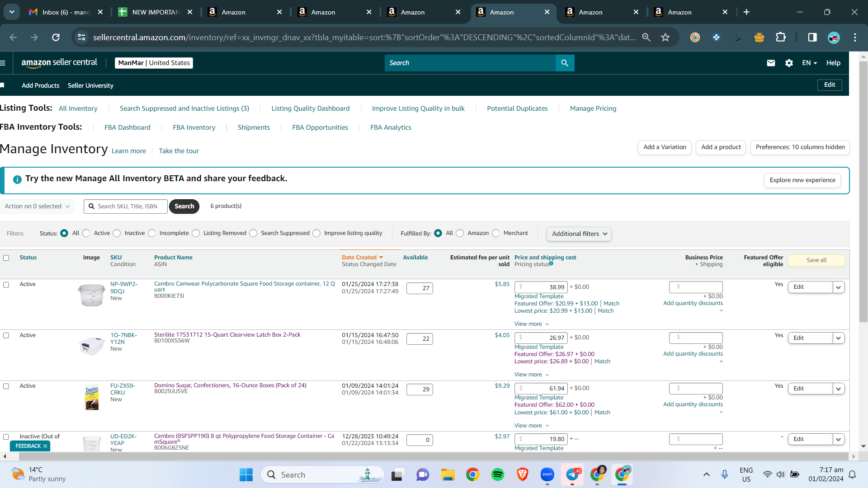Open Edit dropdown arrow for Sterilite row
Screen dimensions: 868x488
click(839, 338)
